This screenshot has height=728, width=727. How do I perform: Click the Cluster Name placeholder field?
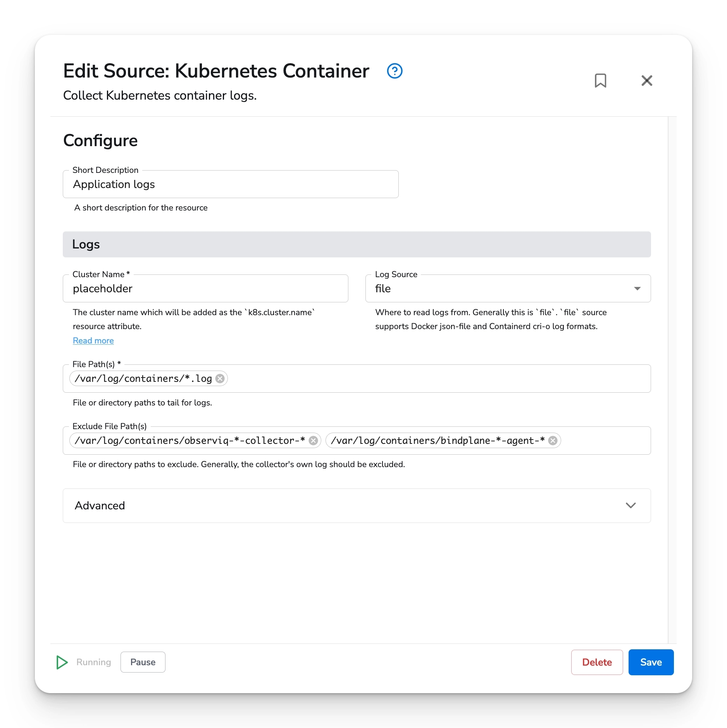205,288
